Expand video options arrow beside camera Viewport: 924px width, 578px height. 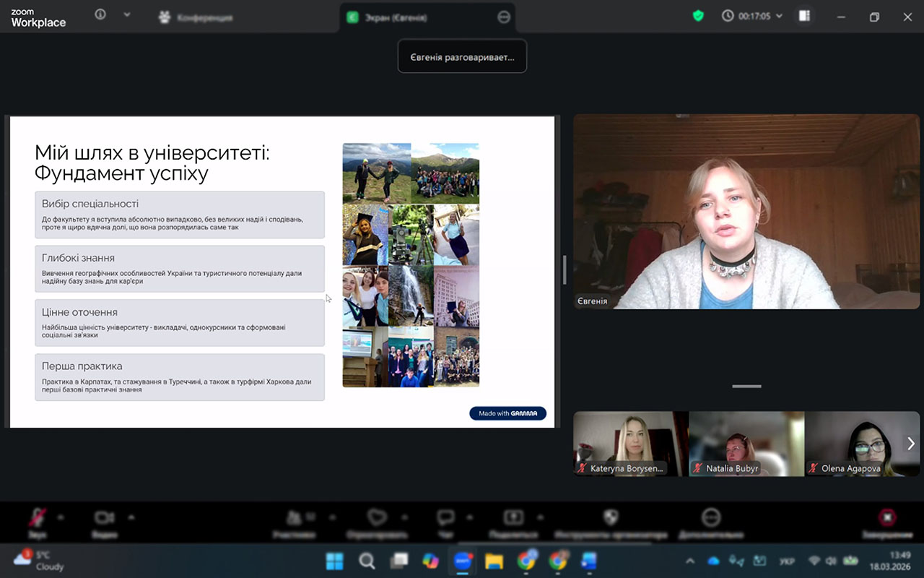coord(131,517)
